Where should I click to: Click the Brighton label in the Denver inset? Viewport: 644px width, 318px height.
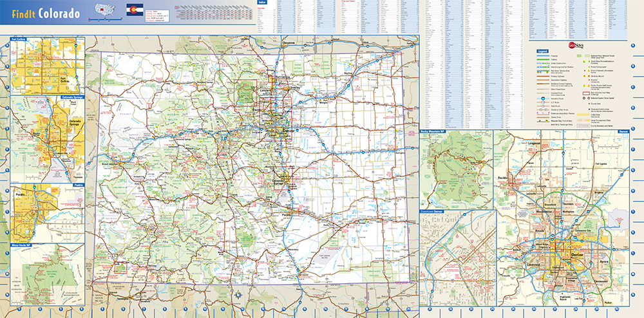(598, 192)
